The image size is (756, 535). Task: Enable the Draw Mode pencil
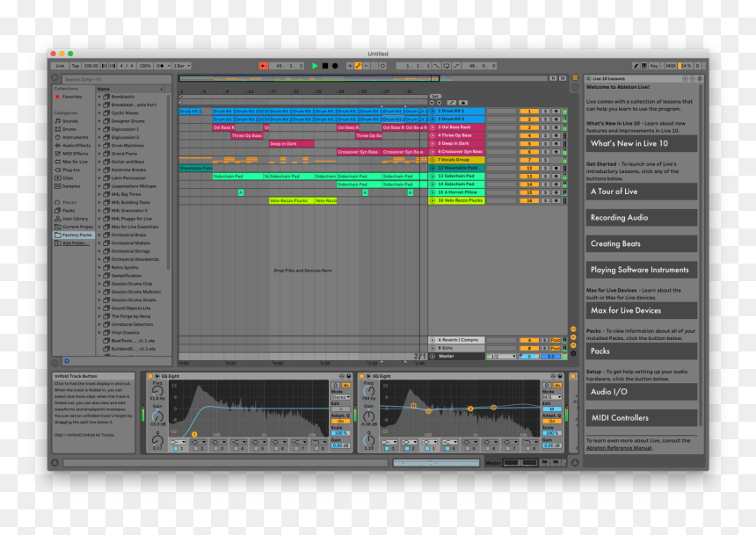click(636, 66)
